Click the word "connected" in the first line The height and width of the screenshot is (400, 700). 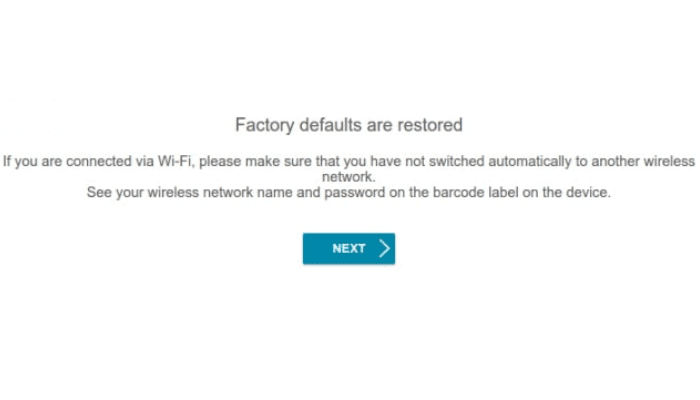click(107, 160)
